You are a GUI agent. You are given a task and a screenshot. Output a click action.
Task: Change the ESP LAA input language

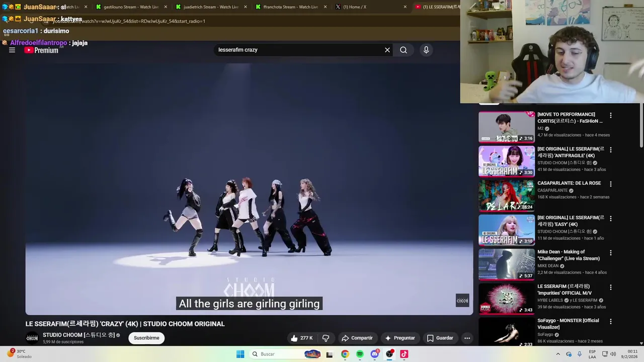[x=593, y=354]
